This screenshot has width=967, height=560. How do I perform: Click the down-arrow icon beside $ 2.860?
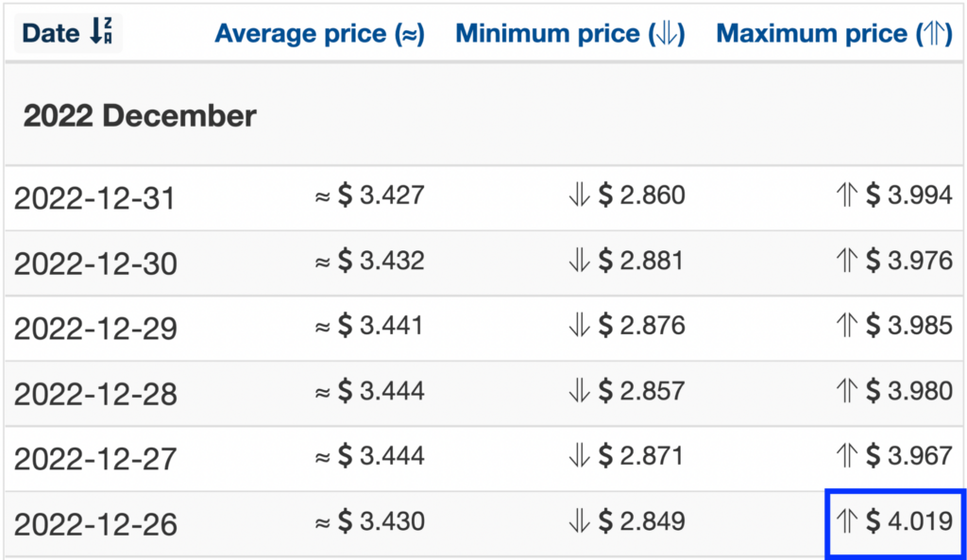(579, 195)
